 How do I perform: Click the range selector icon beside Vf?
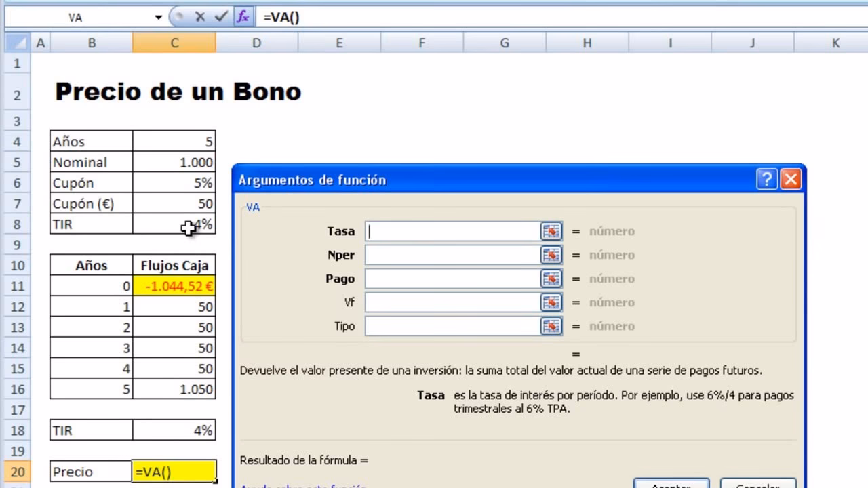click(x=551, y=302)
